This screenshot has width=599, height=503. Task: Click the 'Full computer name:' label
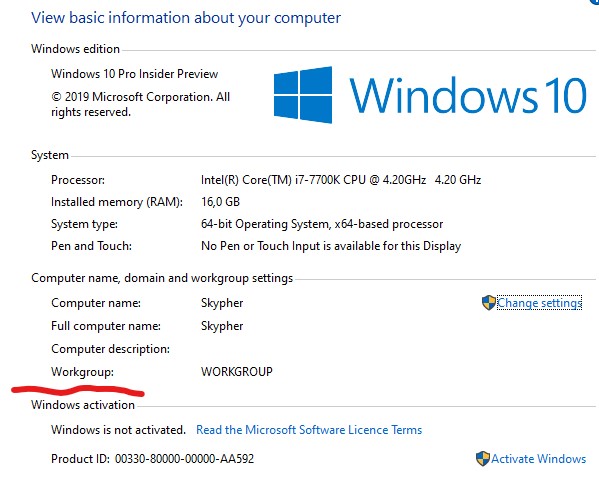(106, 326)
